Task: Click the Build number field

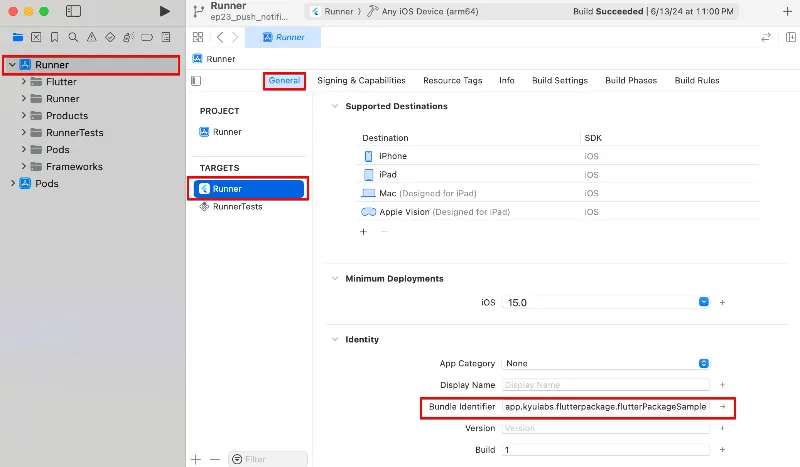Action: pos(606,450)
